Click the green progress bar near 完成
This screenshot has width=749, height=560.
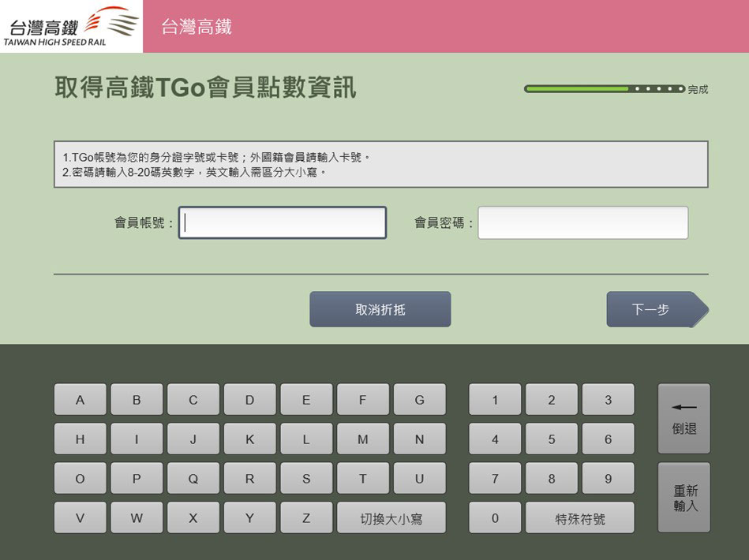point(605,89)
